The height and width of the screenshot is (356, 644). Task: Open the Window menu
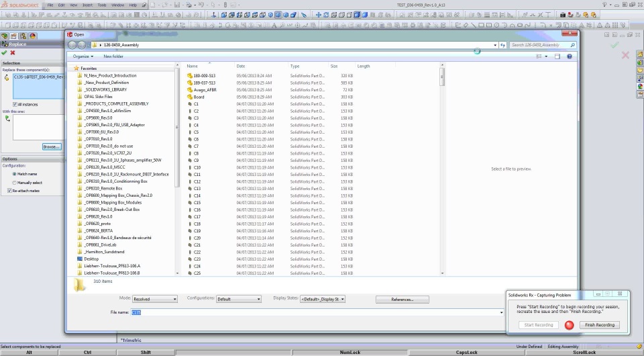118,5
